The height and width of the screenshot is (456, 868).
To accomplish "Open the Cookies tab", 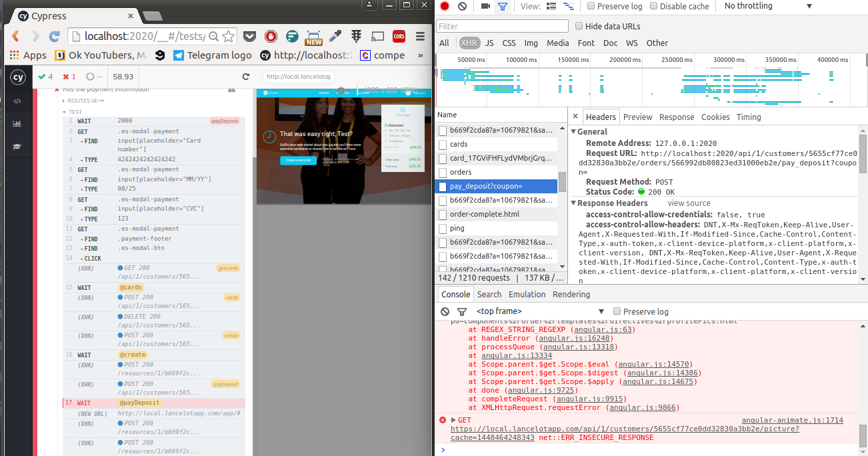I will (715, 117).
